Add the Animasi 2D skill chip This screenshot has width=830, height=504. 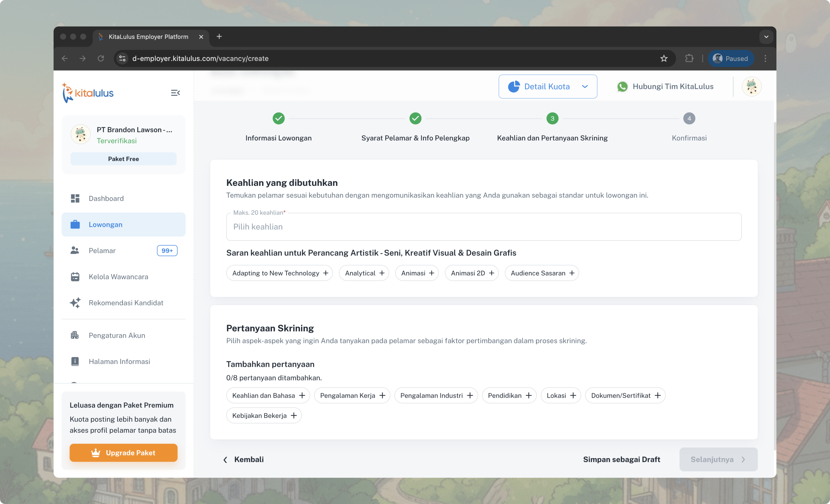472,273
